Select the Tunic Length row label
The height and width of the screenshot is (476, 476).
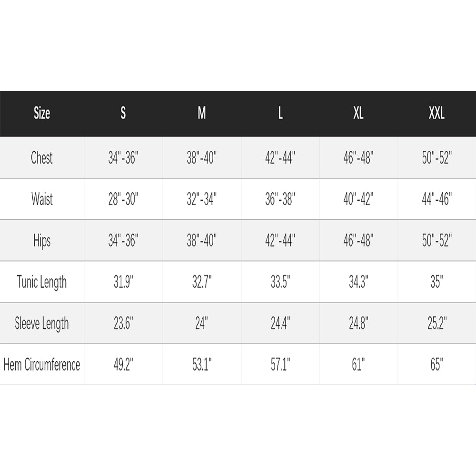click(42, 282)
